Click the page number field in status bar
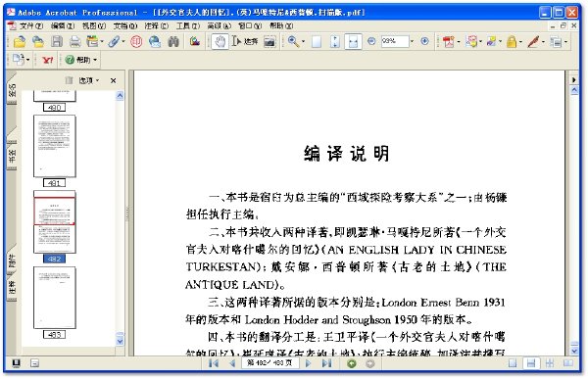 [x=270, y=363]
